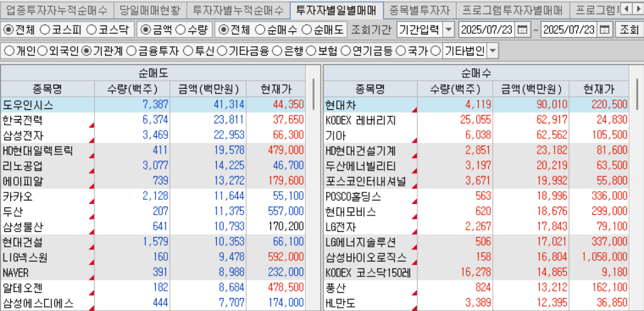Viewport: 644px width, 311px height.
Task: Select the NAVER row
Action: click(153, 273)
